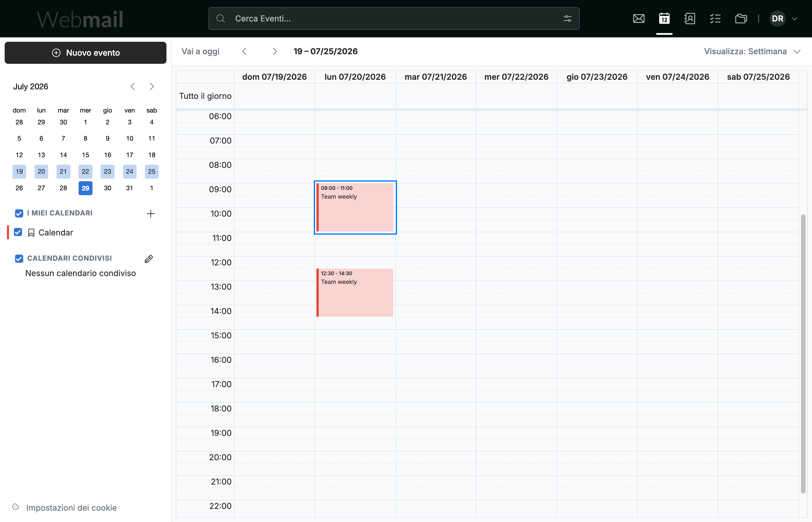Screen dimensions: 812x522
Task: Select July 29 in mini calendar
Action: pyautogui.click(x=85, y=188)
